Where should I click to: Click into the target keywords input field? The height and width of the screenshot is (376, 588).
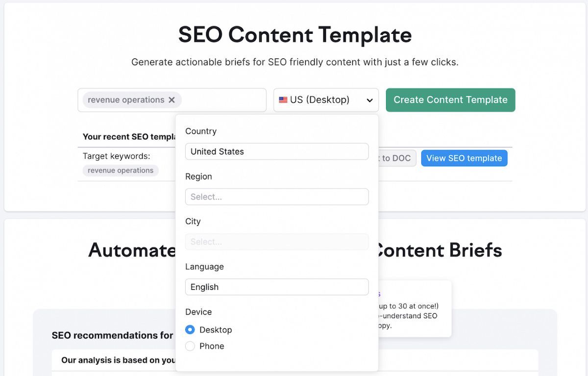(223, 100)
